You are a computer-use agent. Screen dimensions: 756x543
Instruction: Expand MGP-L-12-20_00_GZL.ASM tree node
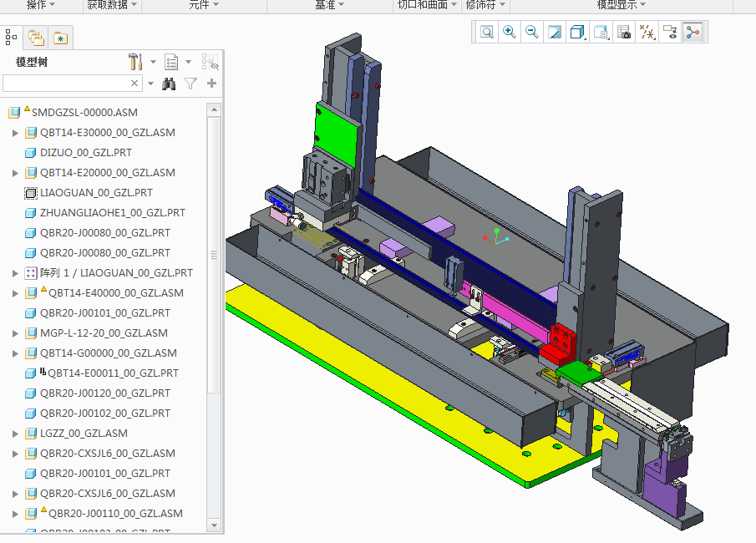[x=15, y=333]
